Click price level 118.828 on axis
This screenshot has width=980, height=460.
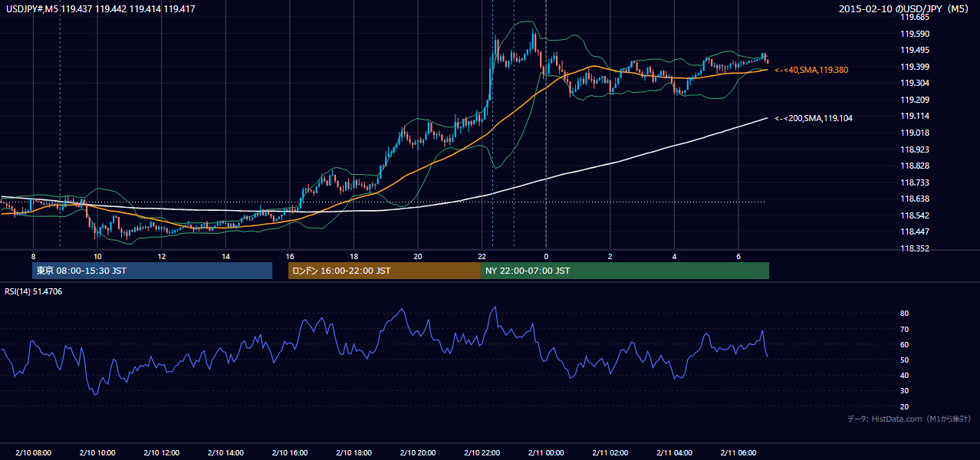914,166
